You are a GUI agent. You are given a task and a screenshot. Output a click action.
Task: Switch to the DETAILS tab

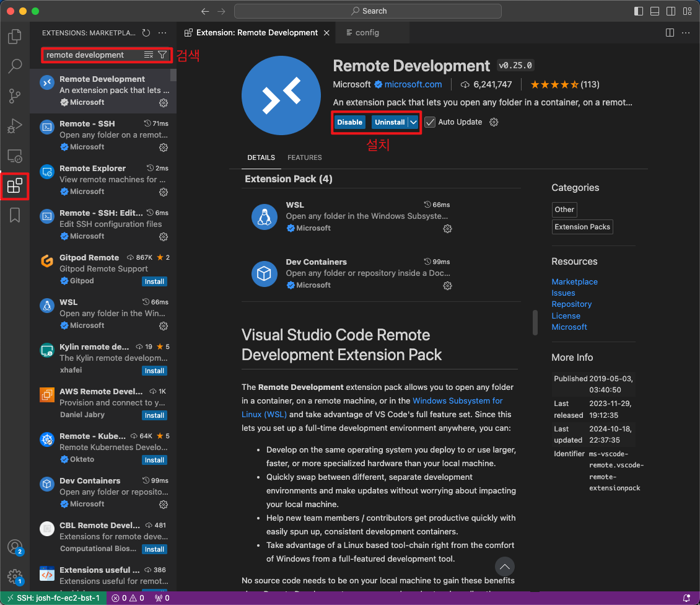[x=261, y=157]
